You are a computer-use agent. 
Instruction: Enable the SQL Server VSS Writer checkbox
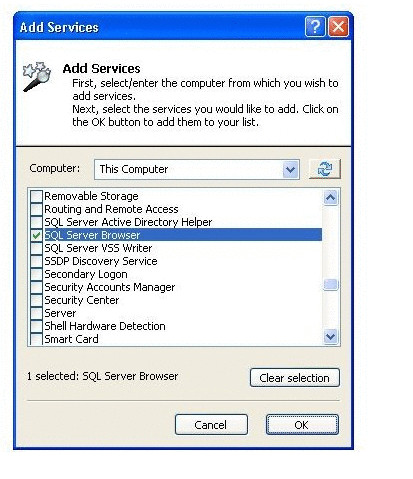(36, 248)
